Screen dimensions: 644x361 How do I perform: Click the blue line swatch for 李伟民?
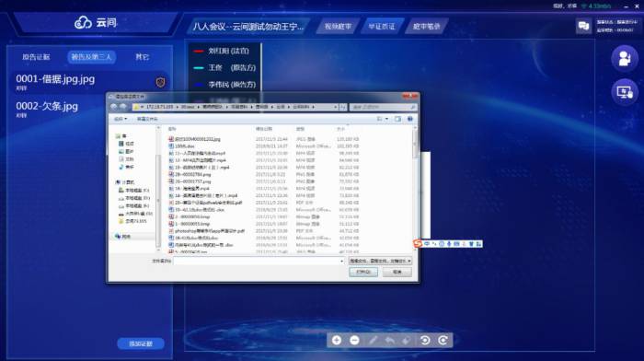coord(199,85)
